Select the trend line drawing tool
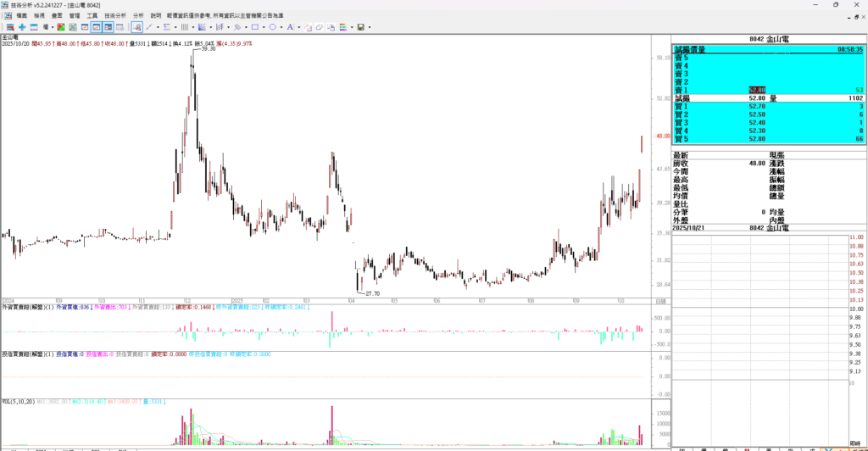 click(x=149, y=27)
